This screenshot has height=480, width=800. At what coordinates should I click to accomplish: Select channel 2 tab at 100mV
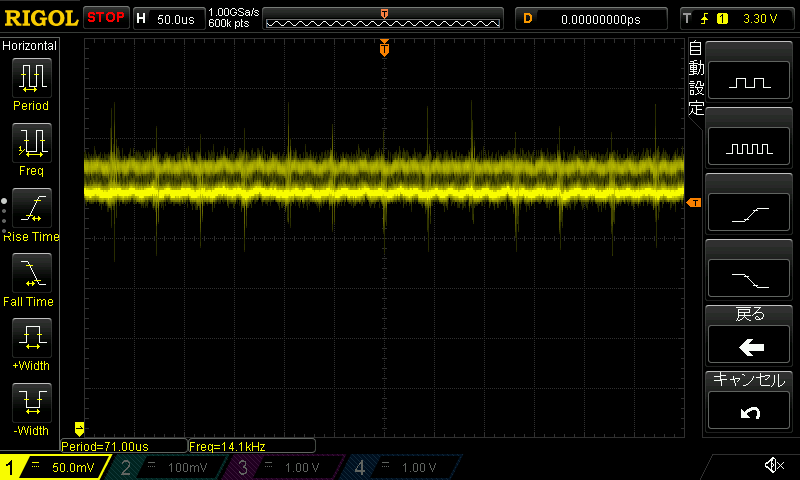click(168, 467)
